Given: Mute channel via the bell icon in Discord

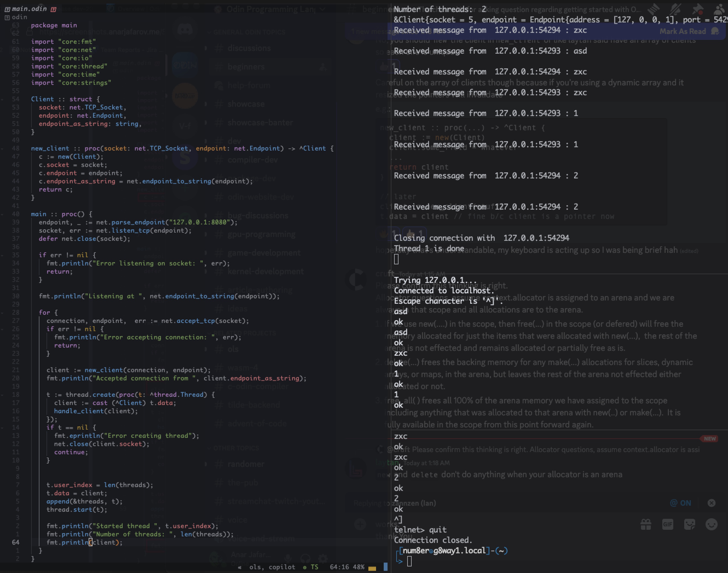Looking at the screenshot, I should pyautogui.click(x=675, y=9).
